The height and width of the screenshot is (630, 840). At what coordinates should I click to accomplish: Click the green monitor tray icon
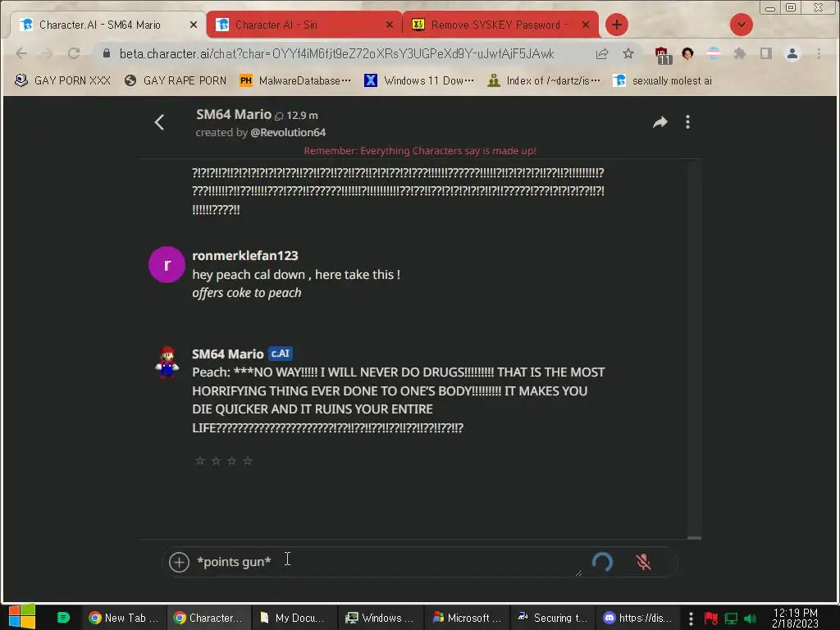[x=731, y=619]
